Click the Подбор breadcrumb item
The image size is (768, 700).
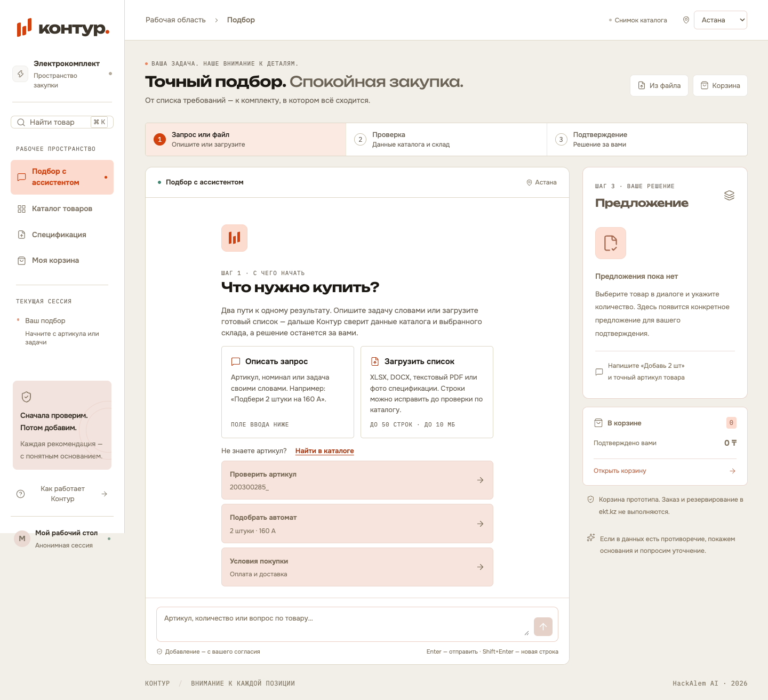click(x=241, y=20)
